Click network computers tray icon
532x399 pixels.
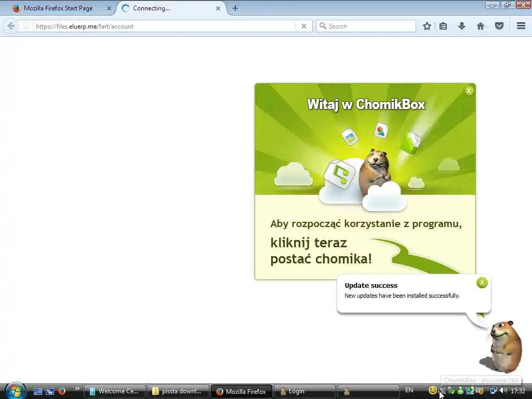494,391
